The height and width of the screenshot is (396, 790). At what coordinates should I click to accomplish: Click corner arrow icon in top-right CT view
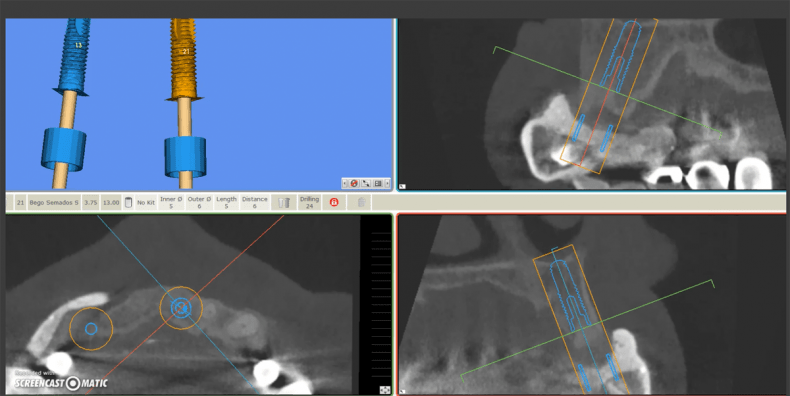pyautogui.click(x=402, y=186)
